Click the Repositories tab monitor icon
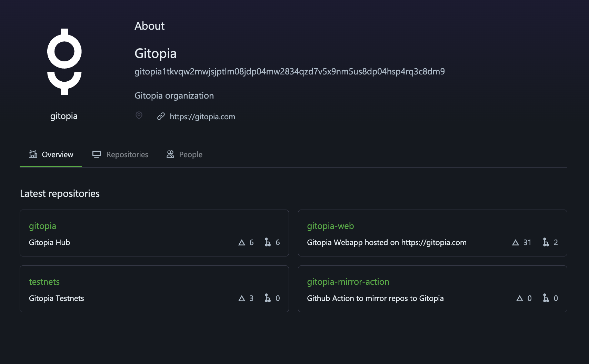Screen dimensions: 589x364 point(97,154)
